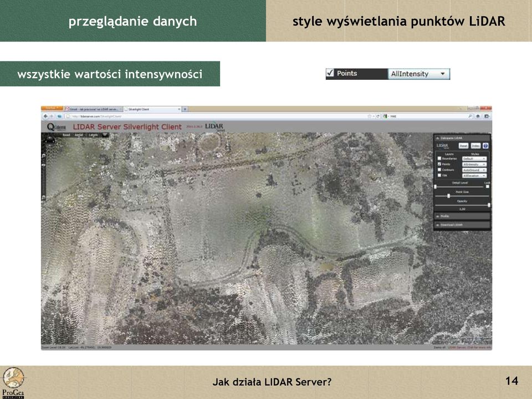Bookmark page with the star icon

[x=370, y=116]
